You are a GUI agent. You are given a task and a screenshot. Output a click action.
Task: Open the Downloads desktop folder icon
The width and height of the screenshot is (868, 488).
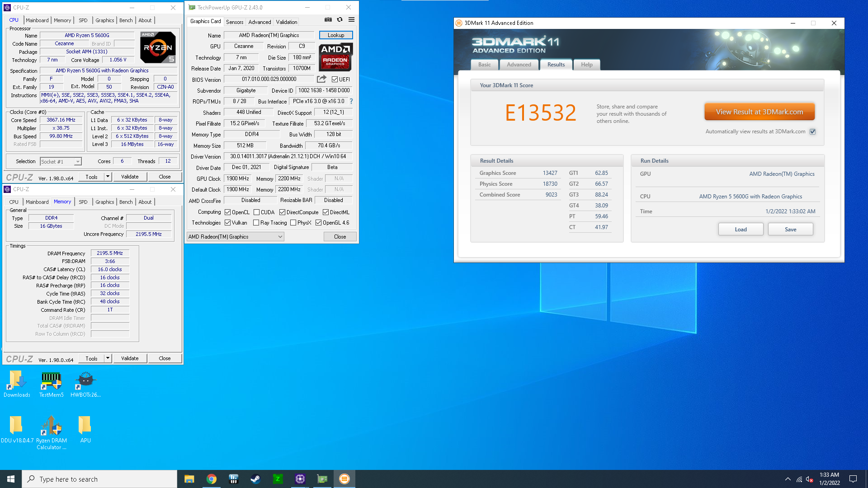17,385
